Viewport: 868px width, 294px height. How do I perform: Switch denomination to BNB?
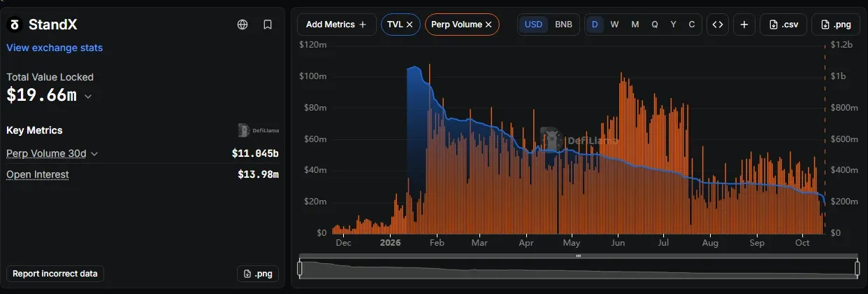point(563,24)
